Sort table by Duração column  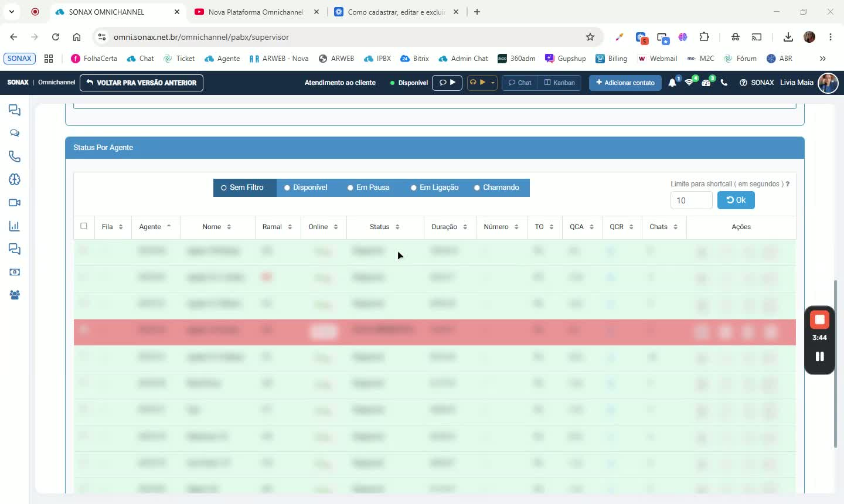pyautogui.click(x=450, y=227)
